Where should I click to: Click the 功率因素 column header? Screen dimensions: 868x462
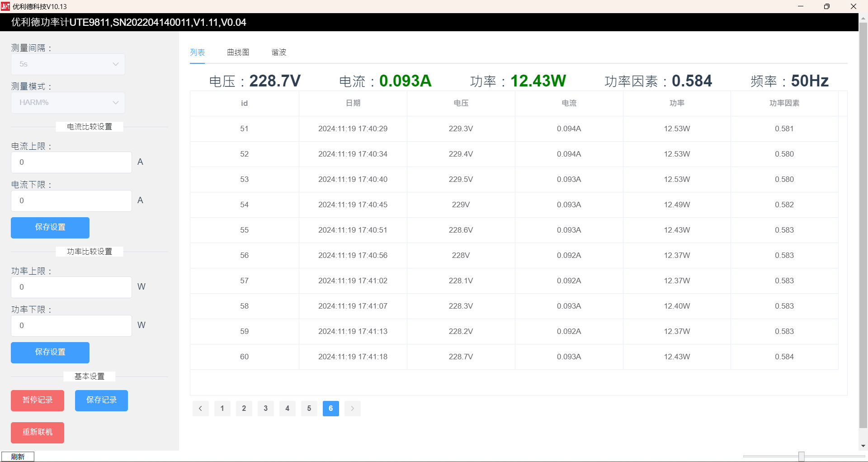pos(784,104)
